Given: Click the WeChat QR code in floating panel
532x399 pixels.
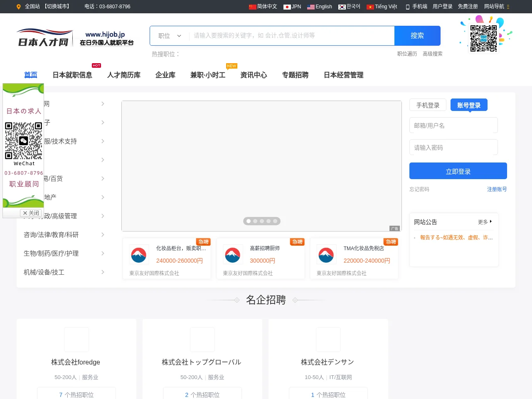Looking at the screenshot, I should click(24, 141).
